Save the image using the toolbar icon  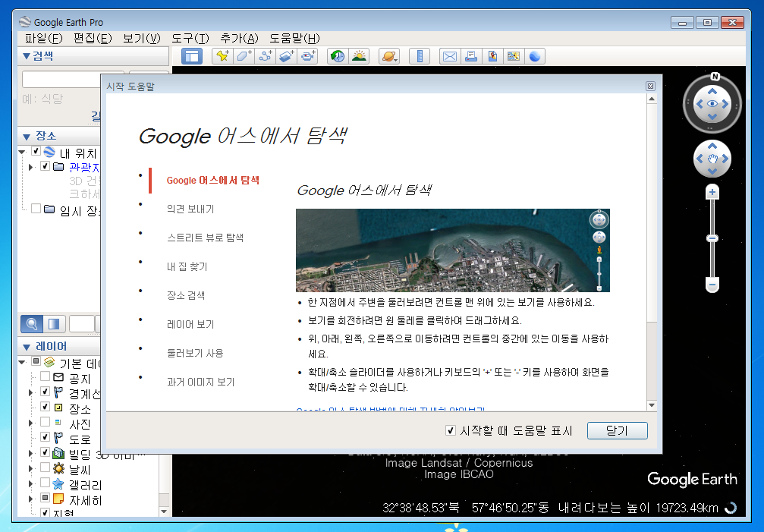click(x=492, y=56)
